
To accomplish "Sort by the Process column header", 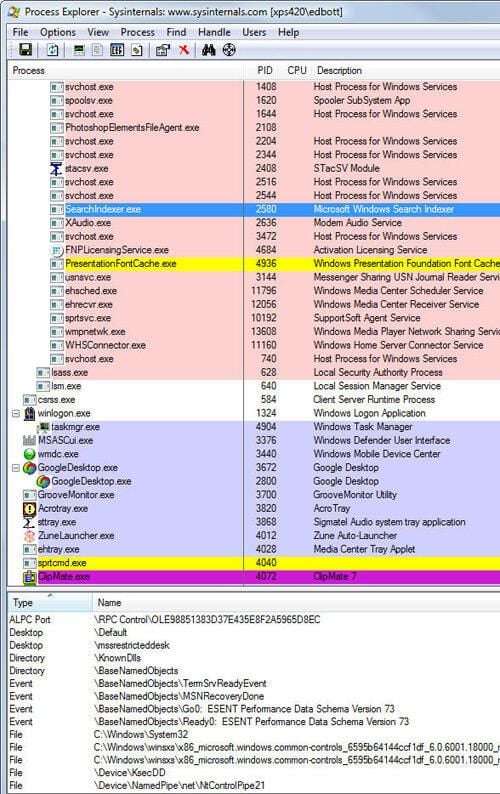I will click(x=125, y=70).
